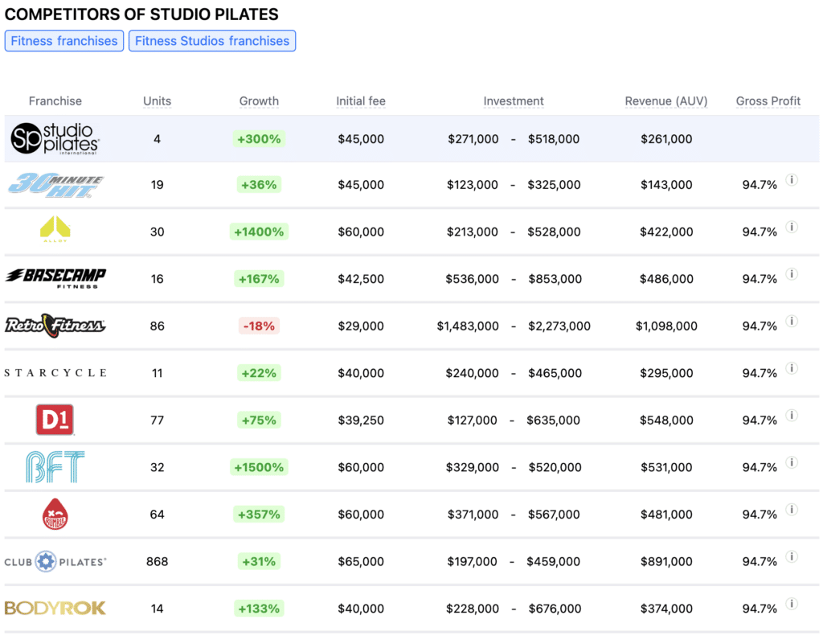Screen dimensions: 823x644
Task: Select the $65,000 initial fee value
Action: (361, 562)
